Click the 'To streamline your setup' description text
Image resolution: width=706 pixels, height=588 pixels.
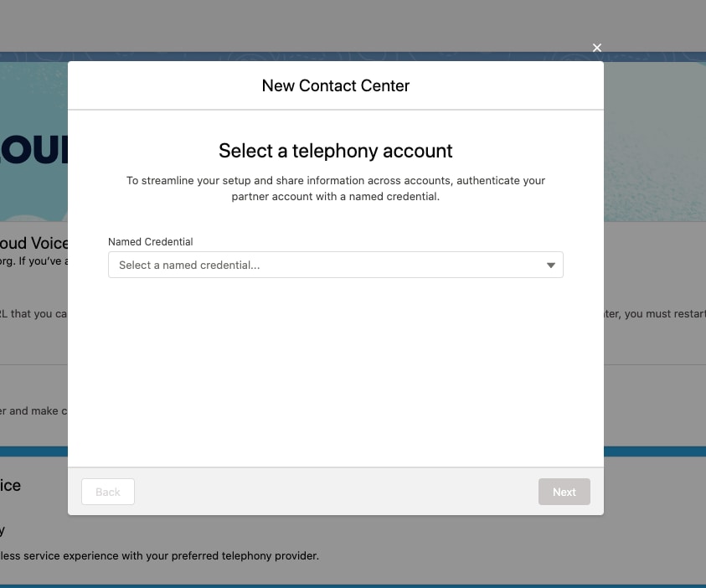336,188
